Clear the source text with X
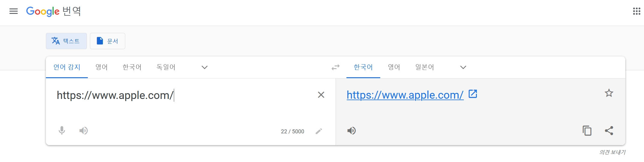Screen dimensions: 644x162 coord(321,95)
